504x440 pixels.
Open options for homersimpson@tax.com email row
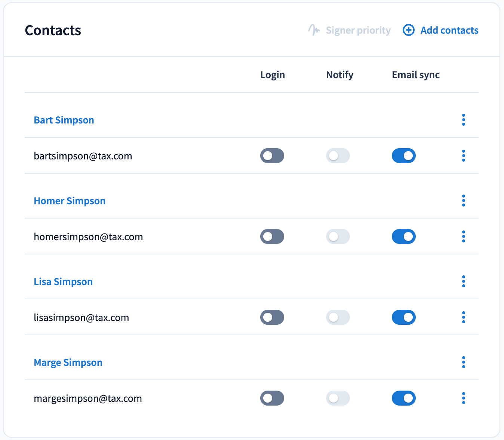click(464, 236)
